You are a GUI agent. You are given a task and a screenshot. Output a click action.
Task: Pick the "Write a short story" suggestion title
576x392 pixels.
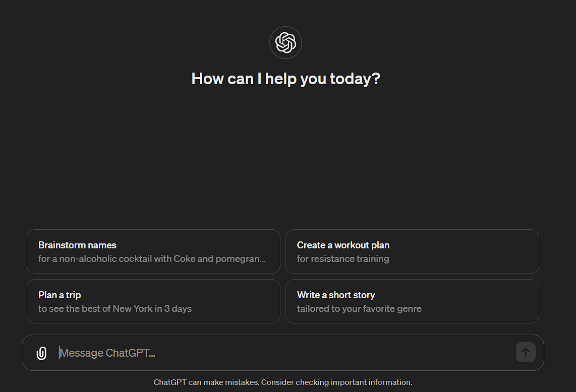click(x=336, y=295)
